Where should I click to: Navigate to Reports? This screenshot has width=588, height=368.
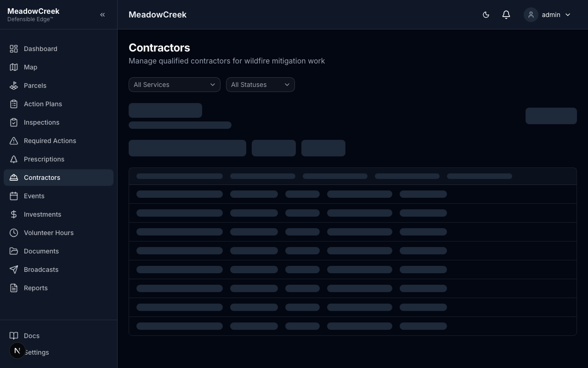[58, 288]
